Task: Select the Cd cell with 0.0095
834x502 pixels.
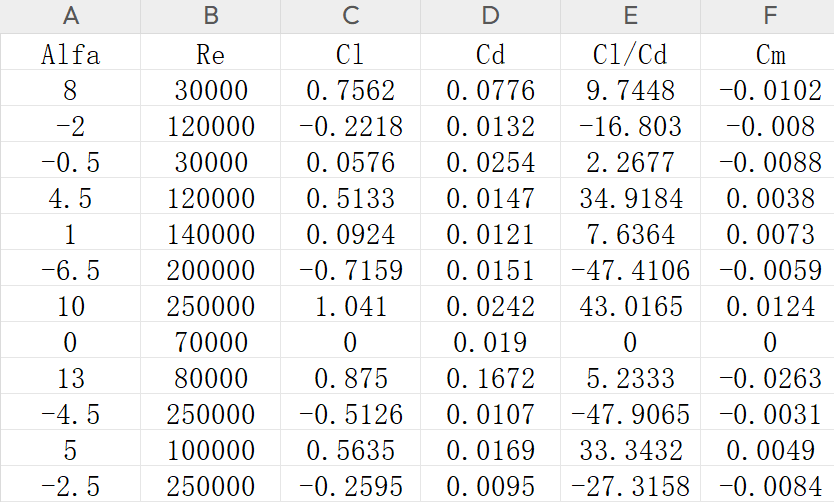Action: coord(490,487)
